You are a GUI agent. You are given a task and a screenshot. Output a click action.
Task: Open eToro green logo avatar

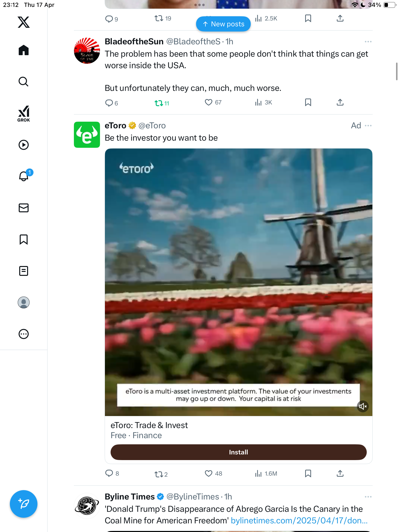(87, 135)
